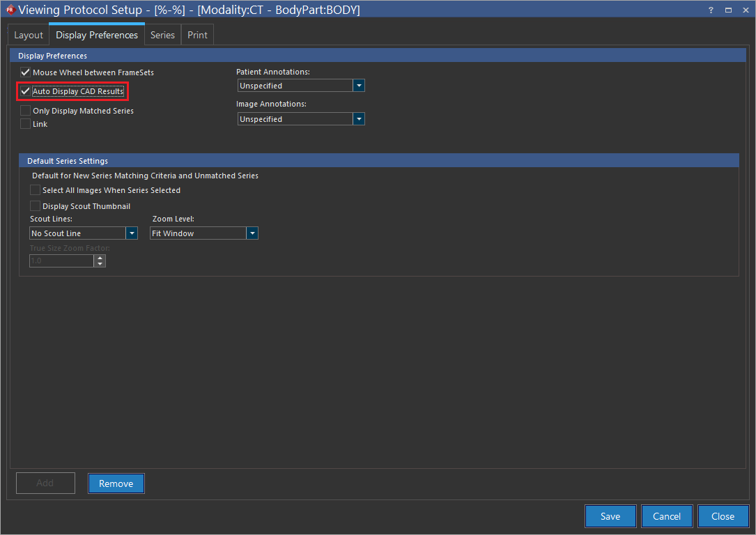The height and width of the screenshot is (535, 756).
Task: Go to the Print tab
Action: click(197, 35)
